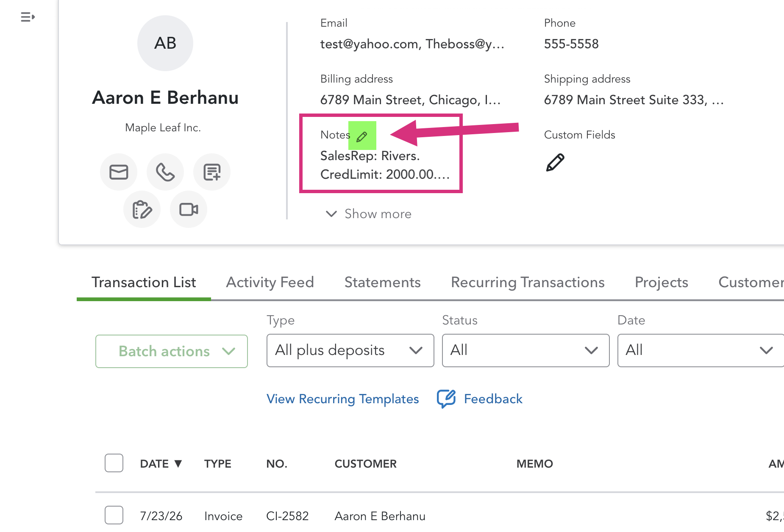Click the shipping address with Suite 333

(634, 100)
